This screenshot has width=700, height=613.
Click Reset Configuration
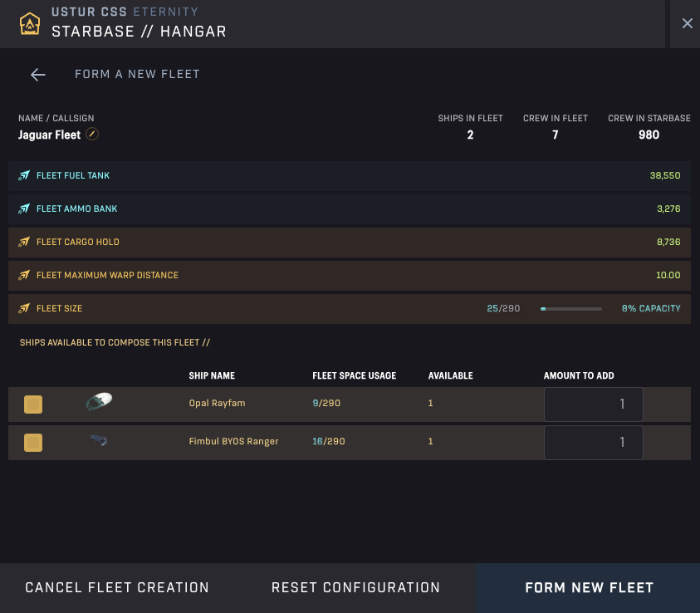point(355,587)
